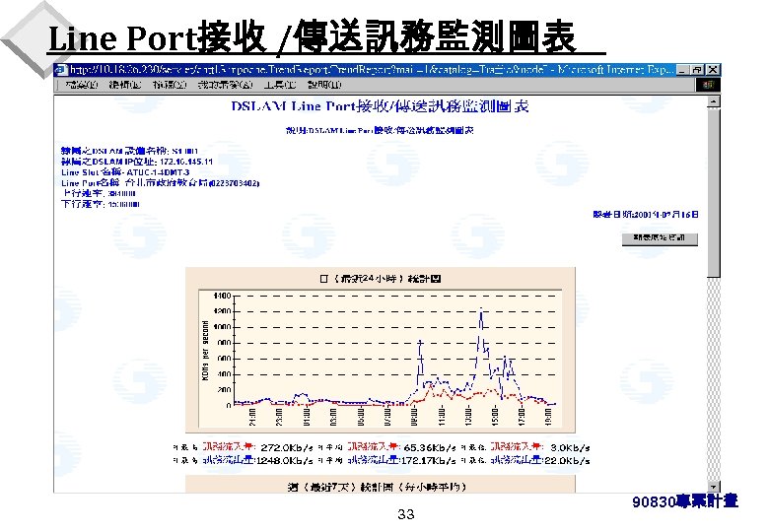The height and width of the screenshot is (532, 769).
Task: Click the 272.0Kb/s inbound maximum value
Action: pos(287,447)
